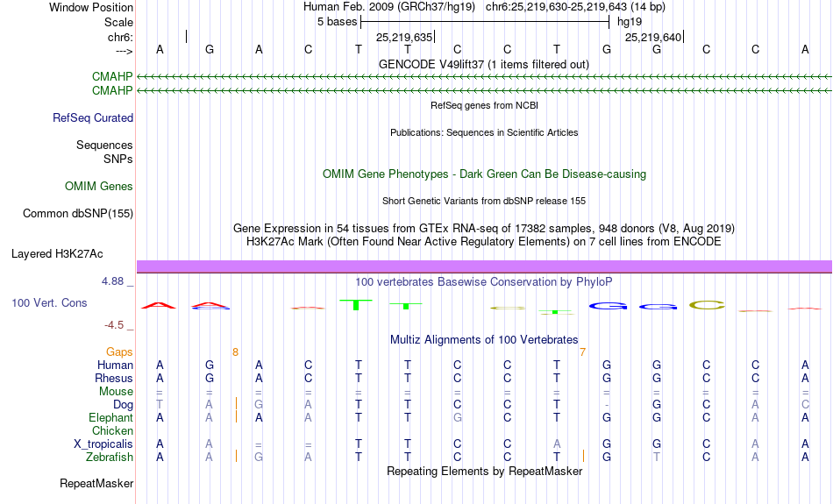Click the Human Feb. 2009 (GRCh37/hg19) position text
The height and width of the screenshot is (504, 833).
pos(388,7)
